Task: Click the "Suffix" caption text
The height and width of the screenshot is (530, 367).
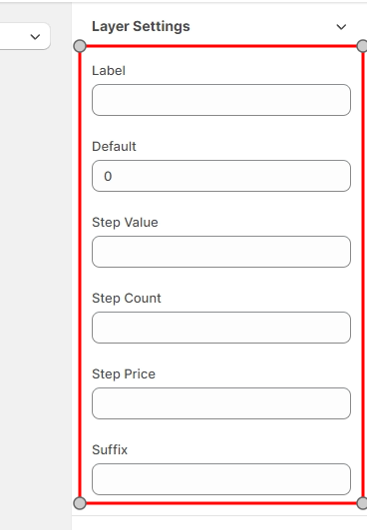Action: pyautogui.click(x=110, y=450)
